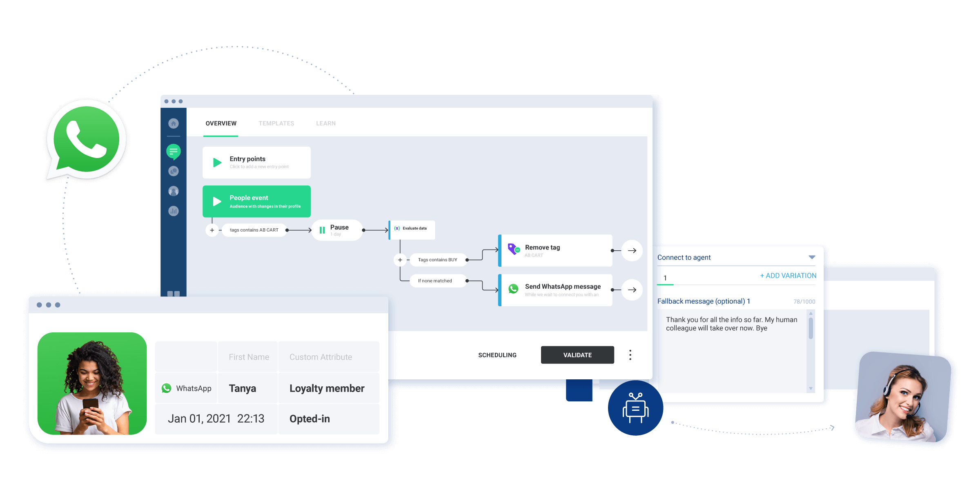Switch to the OVERVIEW tab

click(221, 123)
